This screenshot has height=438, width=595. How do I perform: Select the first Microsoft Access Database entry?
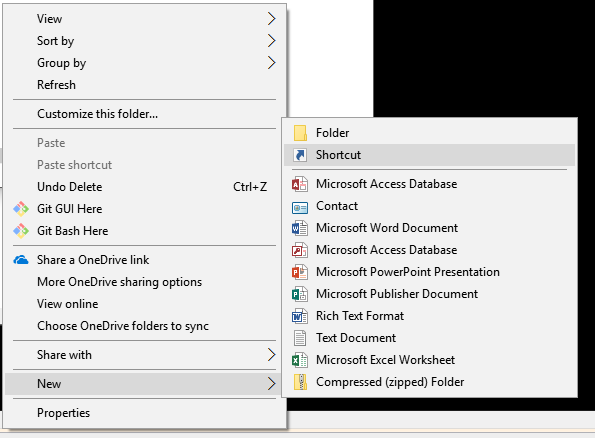point(430,184)
